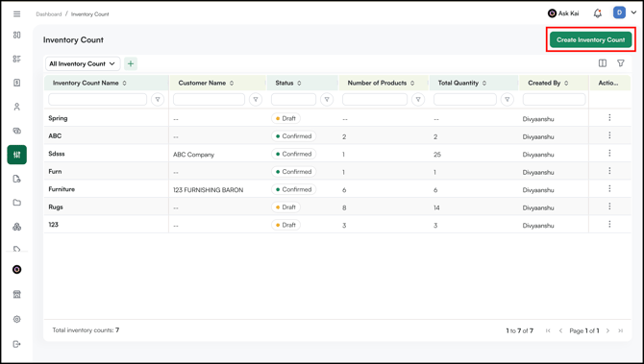The width and height of the screenshot is (644, 364).
Task: Go to next page arrow
Action: coord(607,330)
